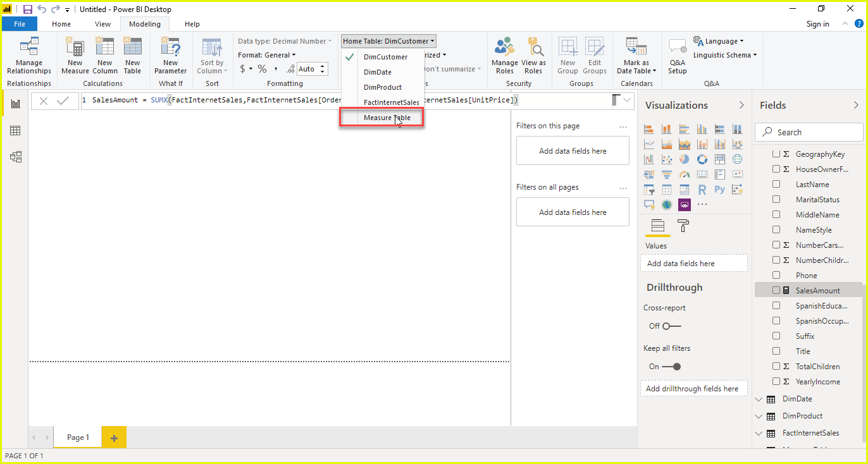Open the Home ribbon tab

coord(61,24)
